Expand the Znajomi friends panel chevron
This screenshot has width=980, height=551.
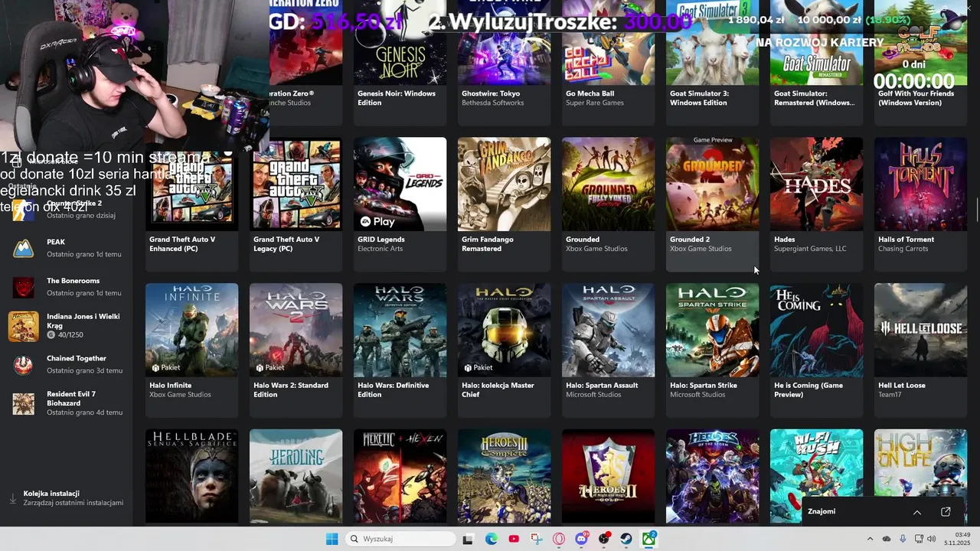(917, 512)
